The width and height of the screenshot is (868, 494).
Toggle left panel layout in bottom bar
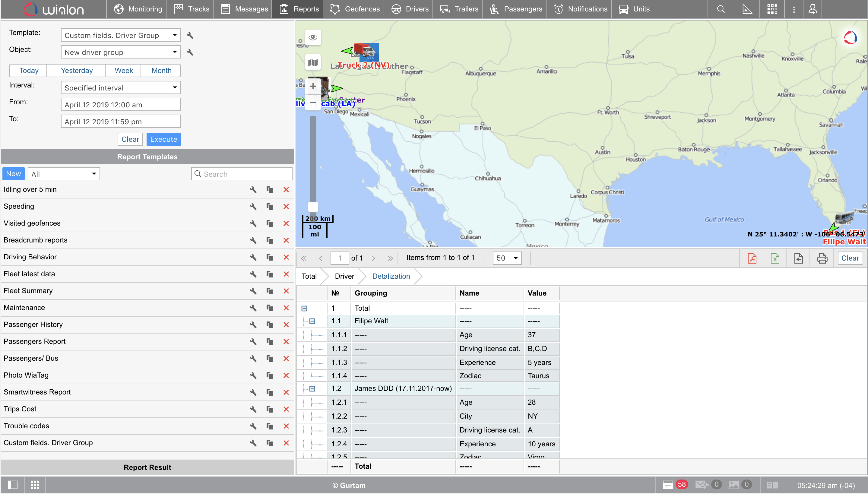coord(13,485)
